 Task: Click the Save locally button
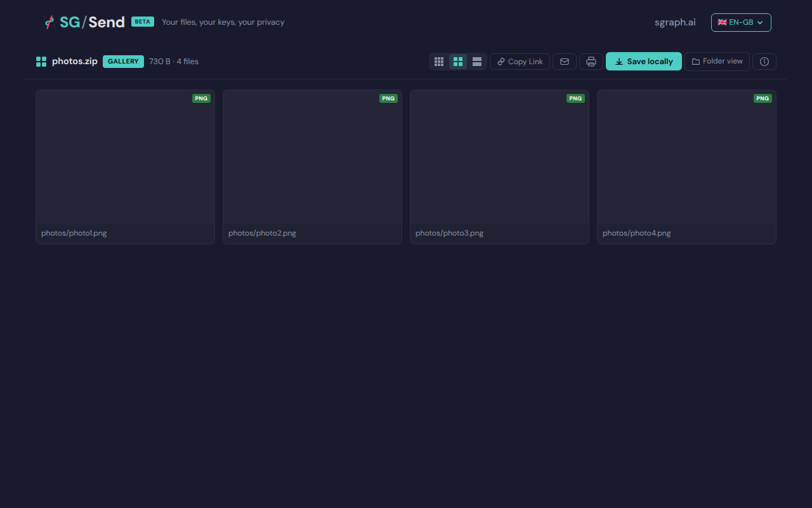(643, 61)
